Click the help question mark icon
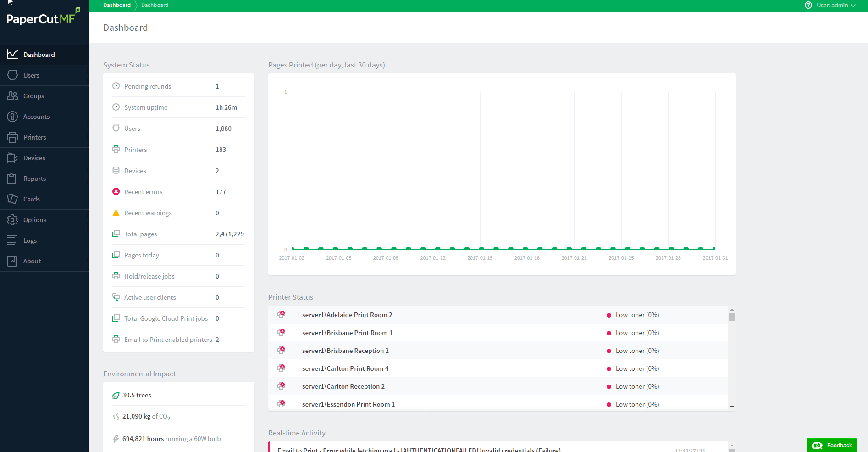 point(808,5)
